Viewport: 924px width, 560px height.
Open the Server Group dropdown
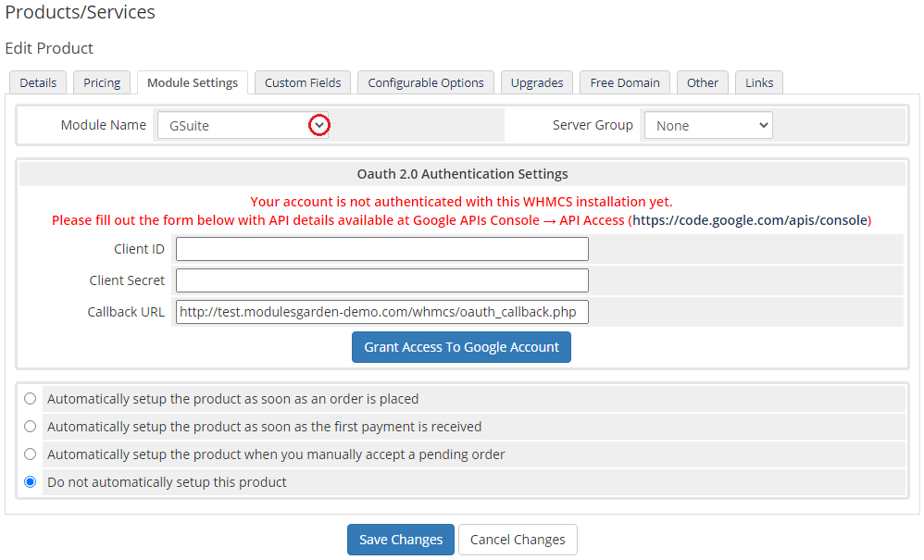[708, 126]
